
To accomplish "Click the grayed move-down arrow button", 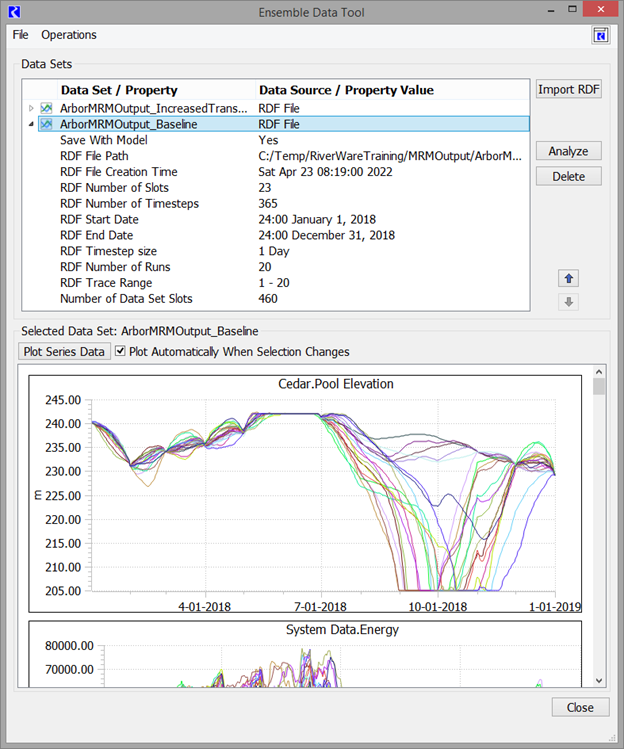I will point(569,301).
